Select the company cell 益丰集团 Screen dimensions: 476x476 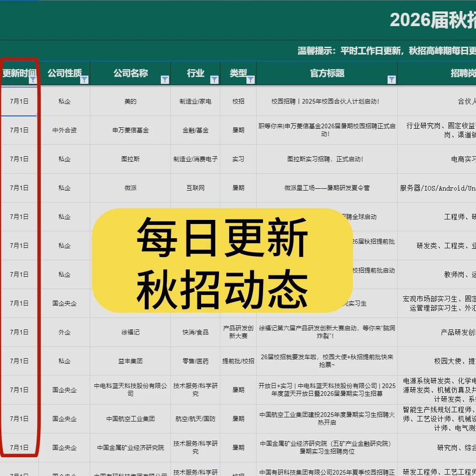coord(131,361)
